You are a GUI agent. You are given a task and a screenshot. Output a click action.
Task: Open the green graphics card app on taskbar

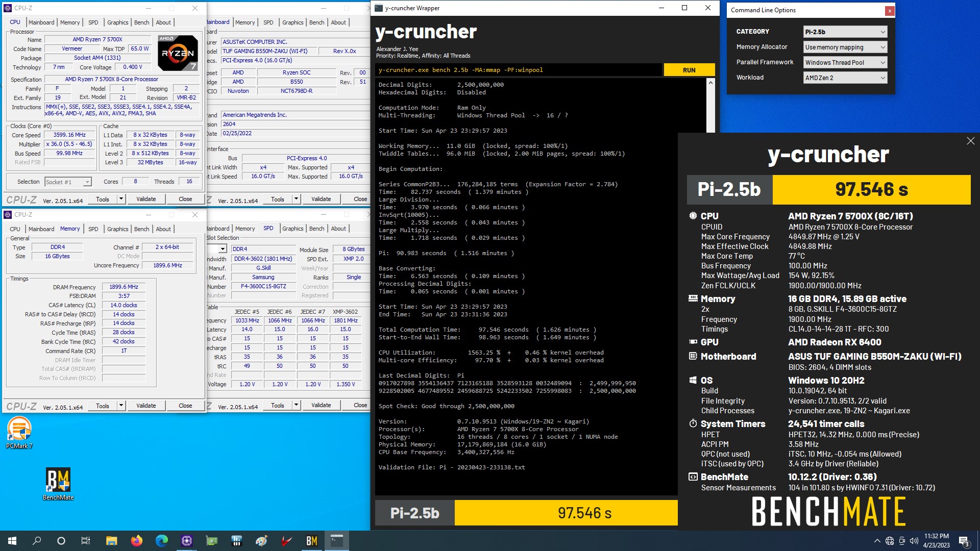pyautogui.click(x=211, y=541)
